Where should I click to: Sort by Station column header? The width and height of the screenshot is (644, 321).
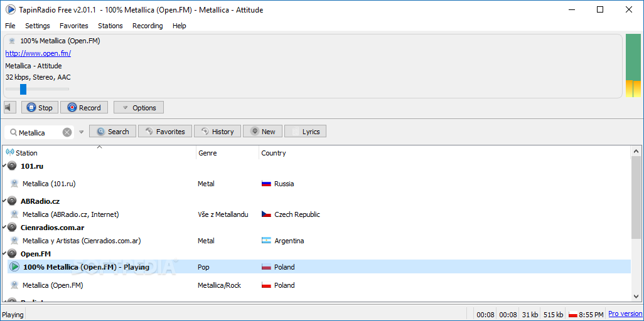pyautogui.click(x=100, y=153)
